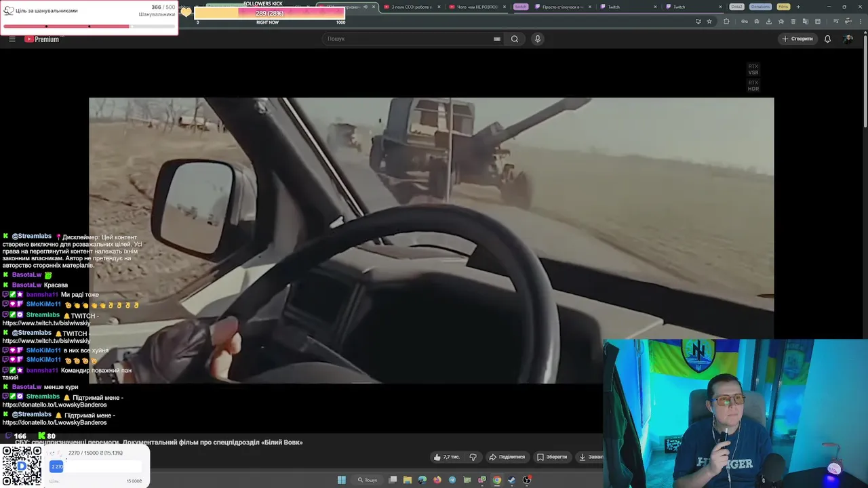Open File Explorer from the taskbar
This screenshot has height=488, width=868.
[408, 480]
